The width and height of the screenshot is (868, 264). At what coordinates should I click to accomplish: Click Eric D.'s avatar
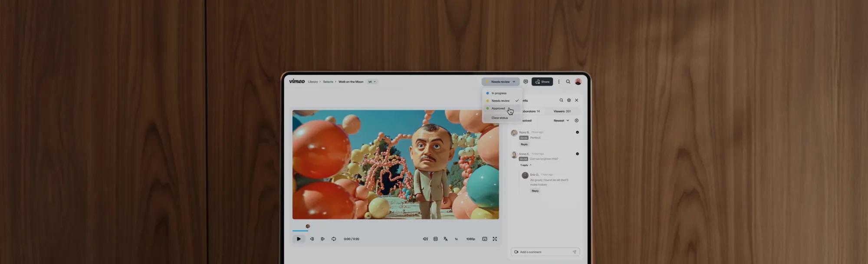[x=525, y=175]
